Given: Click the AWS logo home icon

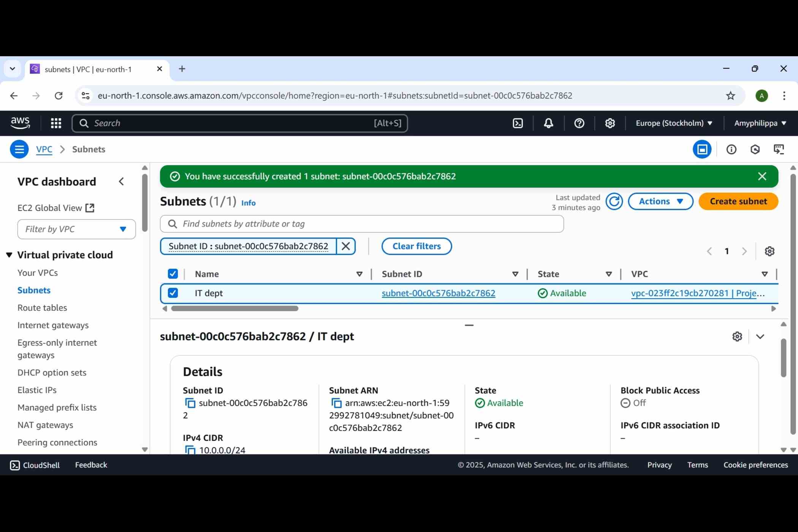Looking at the screenshot, I should (20, 123).
